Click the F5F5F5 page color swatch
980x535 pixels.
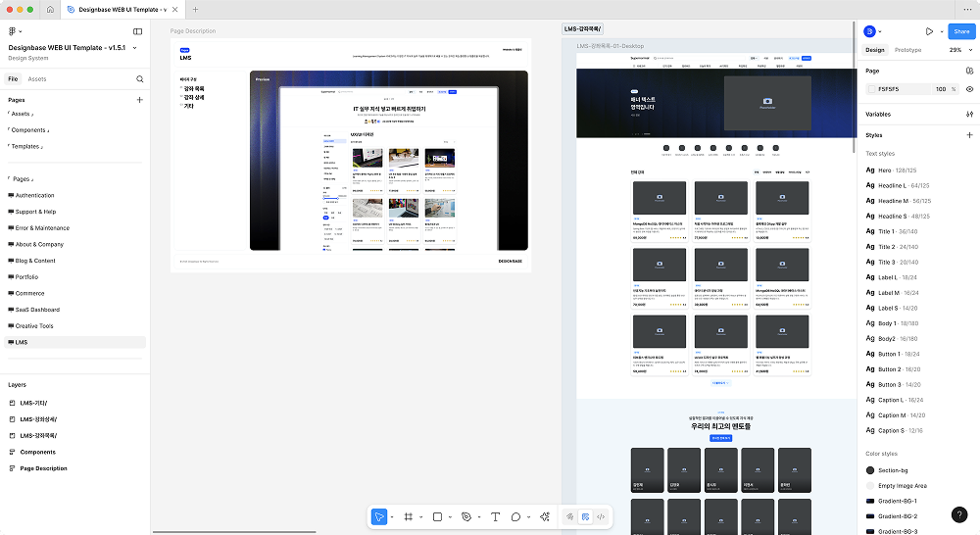pos(871,89)
